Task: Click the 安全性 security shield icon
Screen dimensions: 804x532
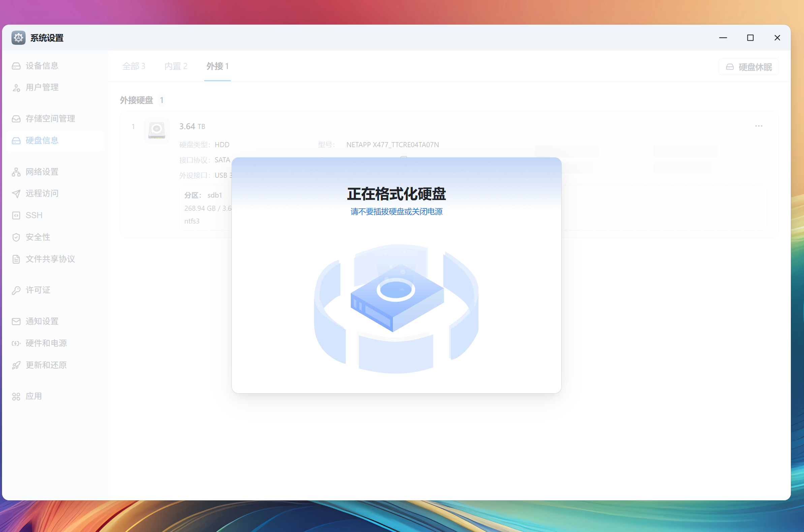Action: coord(16,237)
